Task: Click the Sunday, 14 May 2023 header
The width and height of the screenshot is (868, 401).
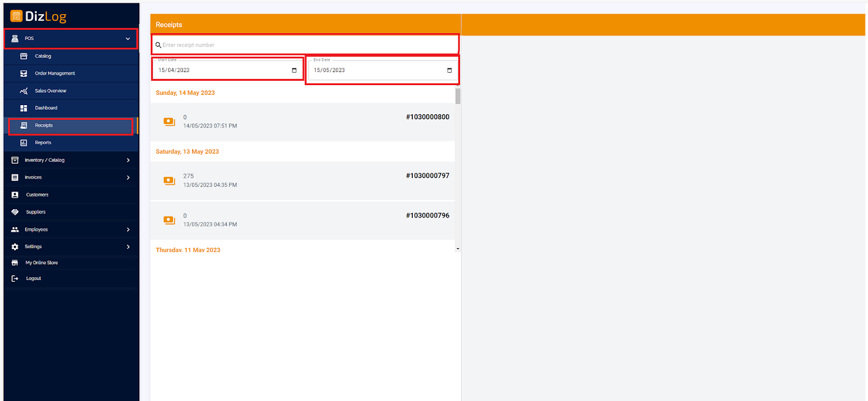Action: click(x=185, y=93)
